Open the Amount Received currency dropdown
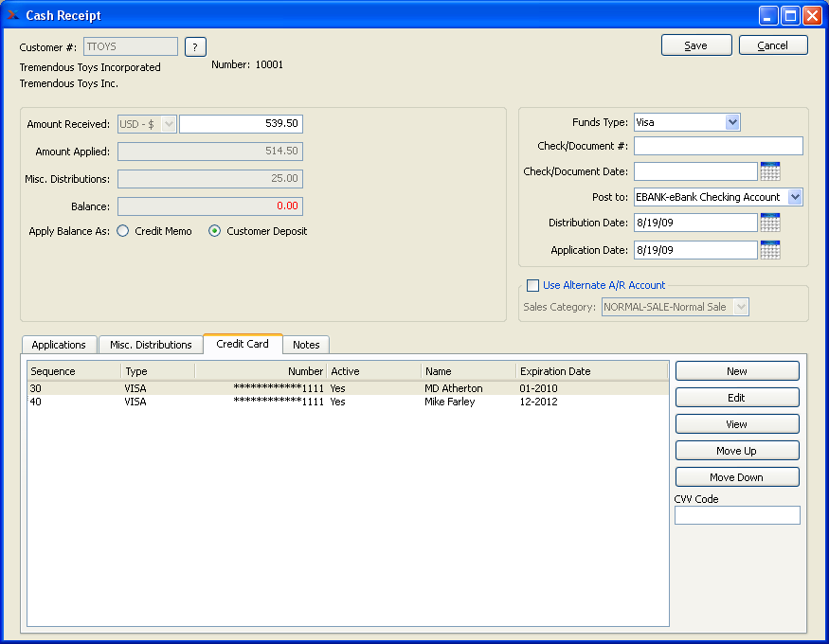This screenshot has height=644, width=829. click(x=169, y=124)
